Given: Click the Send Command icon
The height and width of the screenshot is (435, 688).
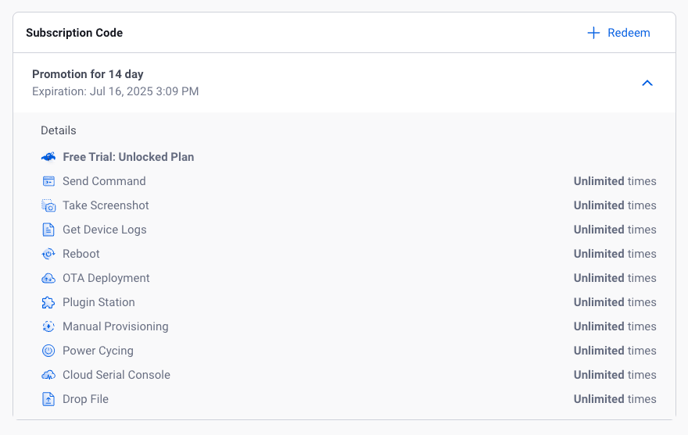Looking at the screenshot, I should 48,181.
